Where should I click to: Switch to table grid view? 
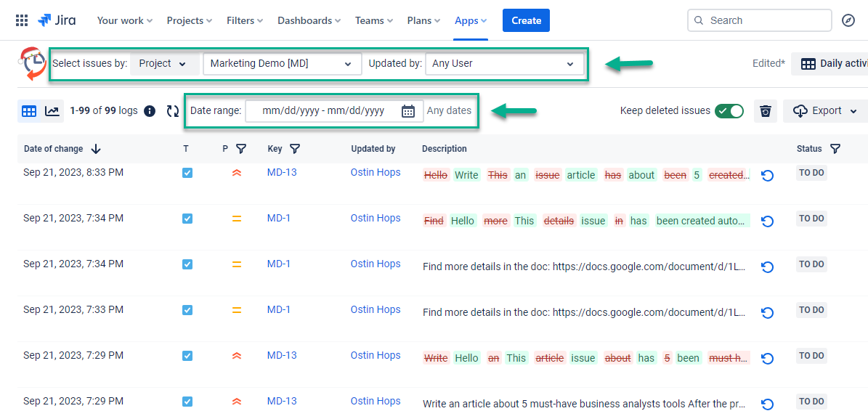pyautogui.click(x=29, y=111)
